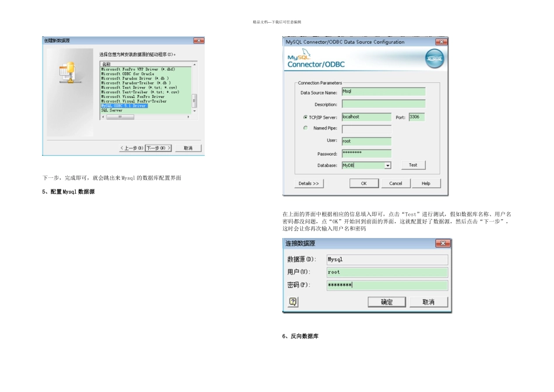Image resolution: width=554 pixels, height=392 pixels.
Task: Select the TCP/IP Server radio button
Action: point(305,117)
